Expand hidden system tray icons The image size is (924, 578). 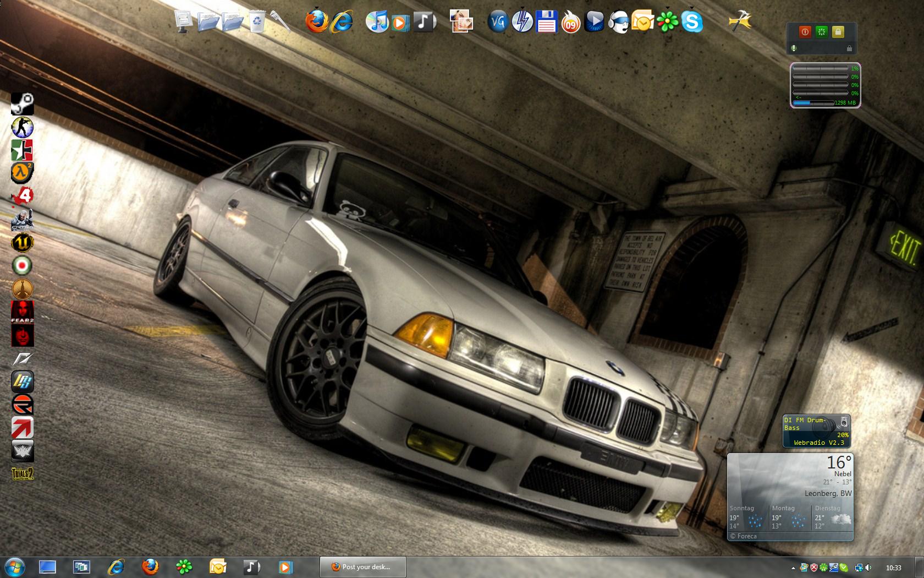(793, 568)
